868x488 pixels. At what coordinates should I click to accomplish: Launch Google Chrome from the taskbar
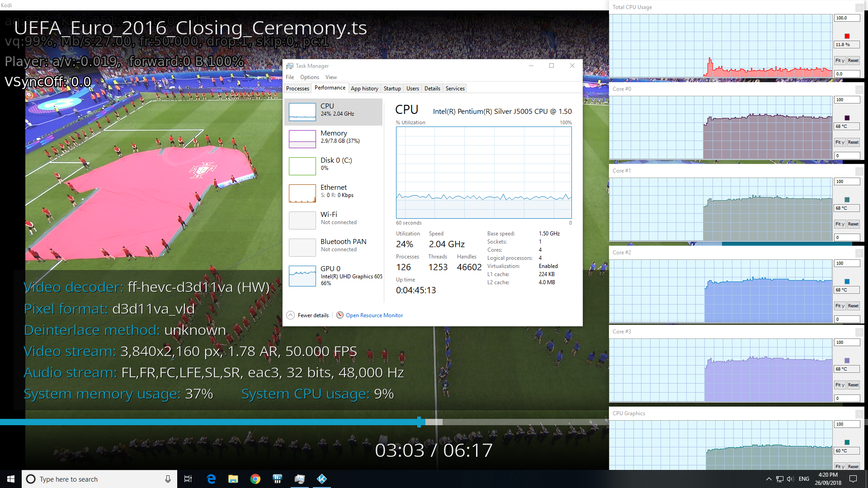click(x=255, y=479)
